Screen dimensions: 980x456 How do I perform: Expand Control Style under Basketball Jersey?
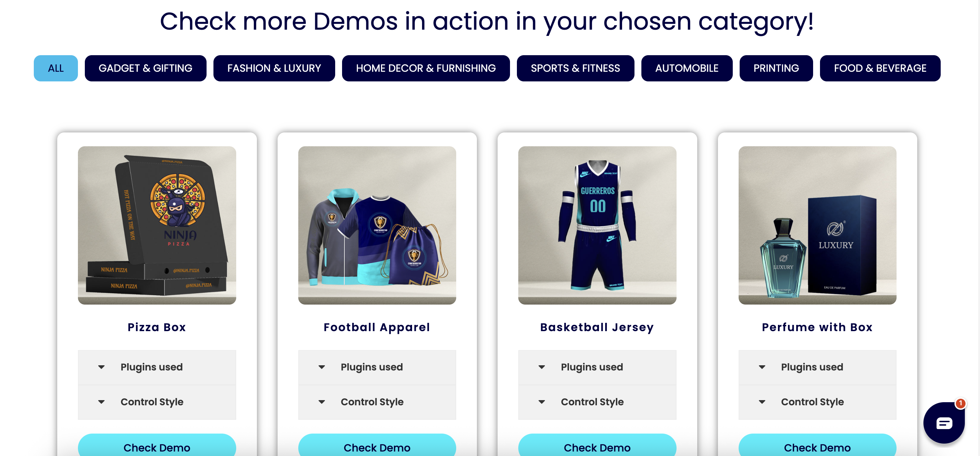tap(597, 402)
